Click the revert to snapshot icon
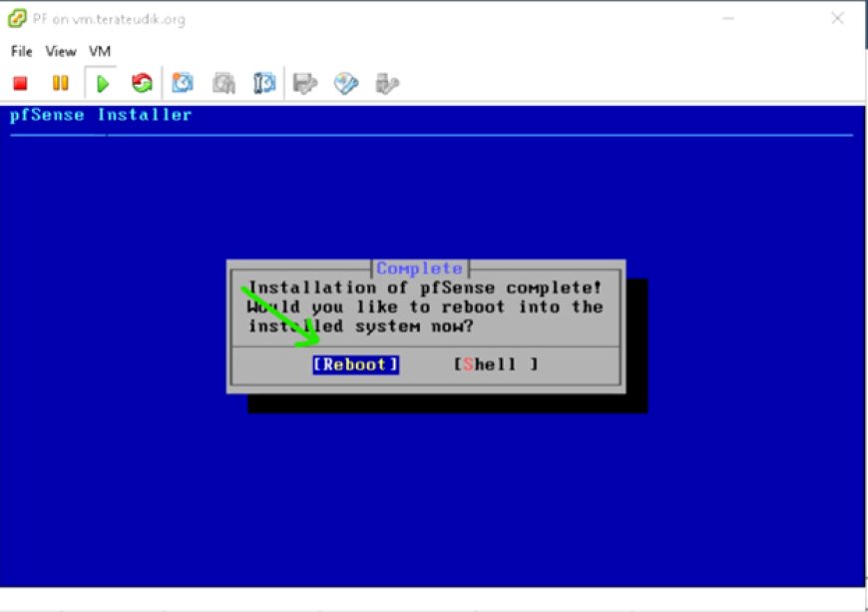Viewport: 868px width, 612px height. click(x=223, y=83)
